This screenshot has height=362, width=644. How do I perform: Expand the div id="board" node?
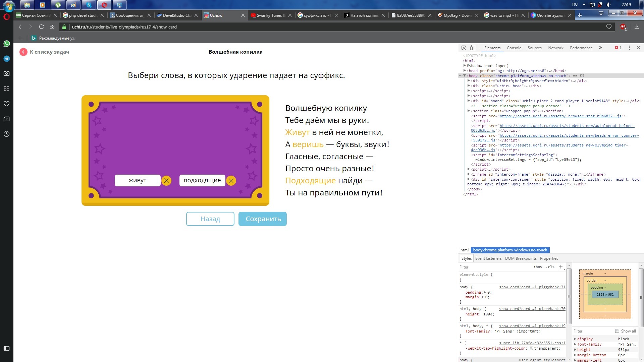[469, 101]
